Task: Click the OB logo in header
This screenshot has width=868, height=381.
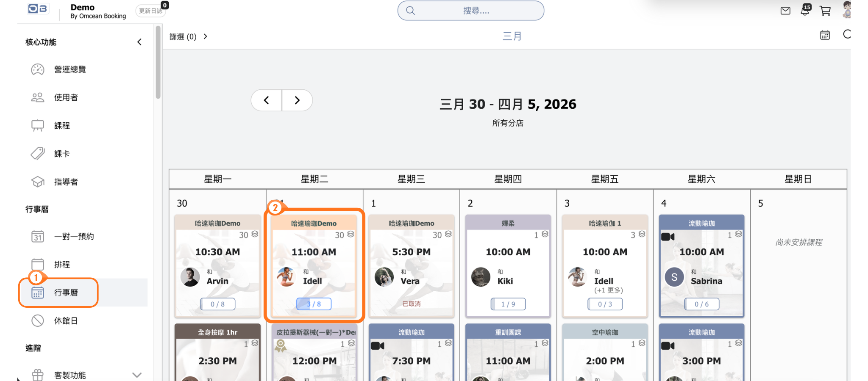Action: click(x=38, y=9)
